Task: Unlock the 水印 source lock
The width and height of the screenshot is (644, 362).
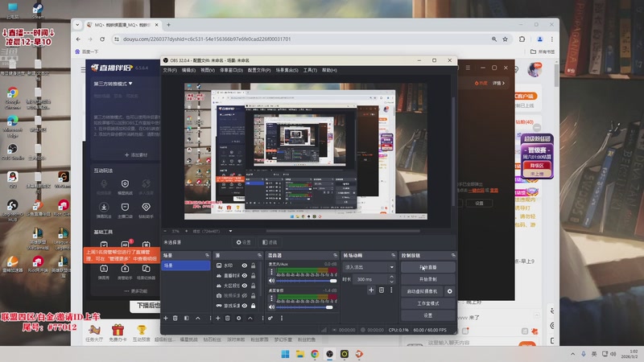Action: [253, 265]
